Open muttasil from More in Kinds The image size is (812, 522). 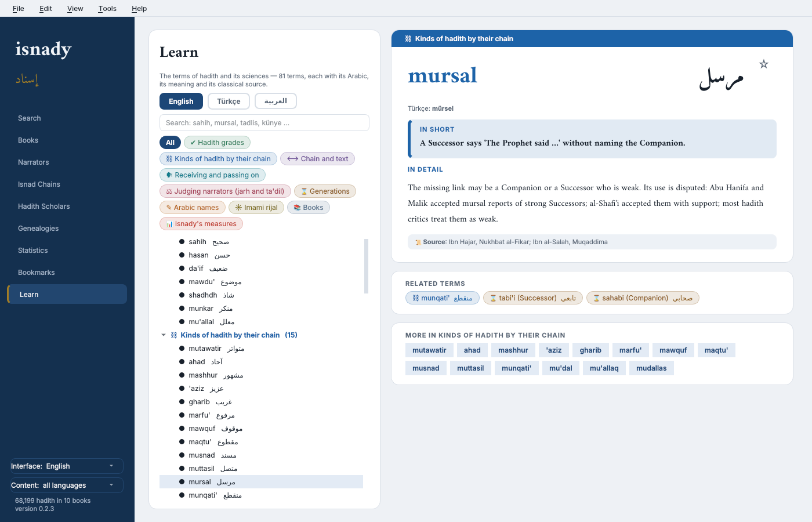470,368
